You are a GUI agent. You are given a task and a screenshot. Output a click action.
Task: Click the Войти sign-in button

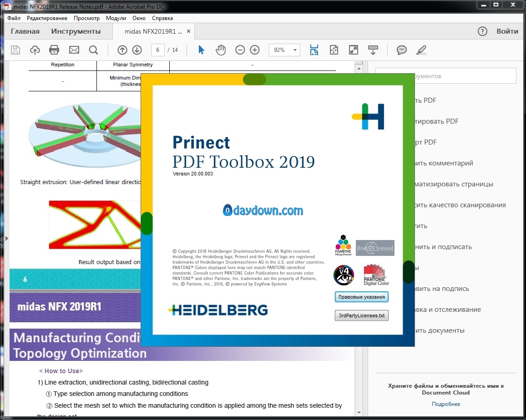coord(507,31)
